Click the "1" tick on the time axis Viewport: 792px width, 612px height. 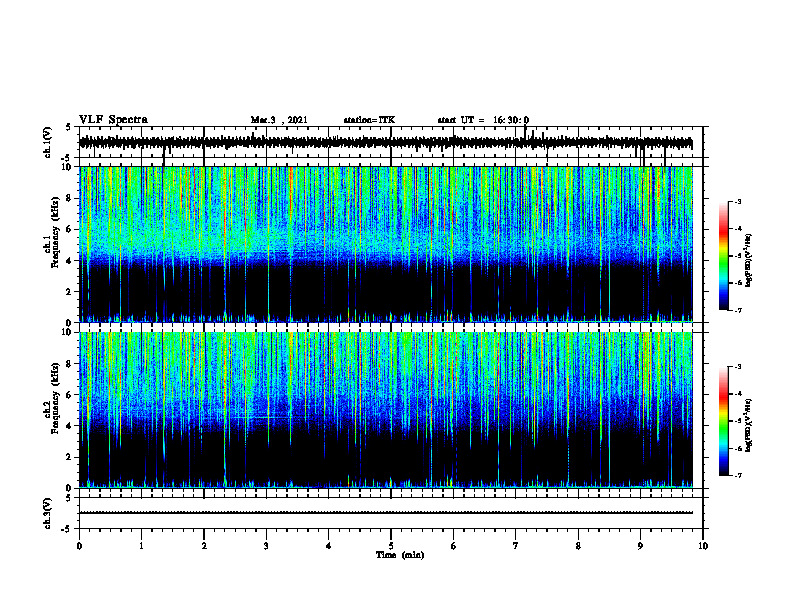(141, 546)
